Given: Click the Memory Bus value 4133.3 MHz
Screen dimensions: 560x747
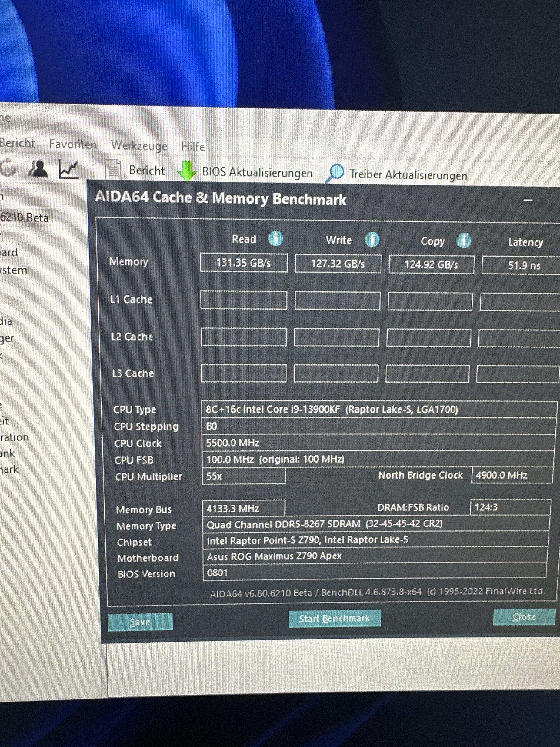Looking at the screenshot, I should click(244, 509).
